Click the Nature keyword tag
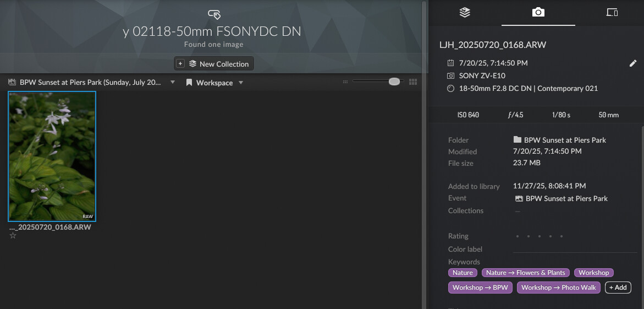The image size is (644, 309). click(x=463, y=273)
